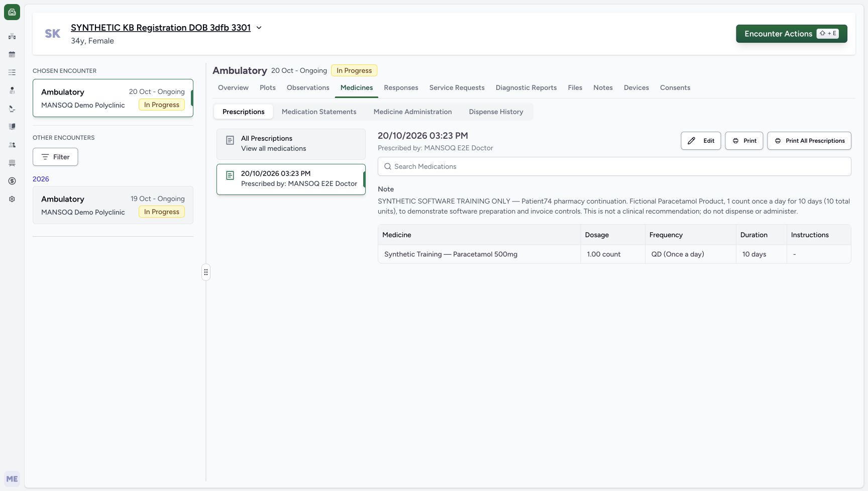868x491 pixels.
Task: Open the Service Requests tab
Action: [x=457, y=87]
